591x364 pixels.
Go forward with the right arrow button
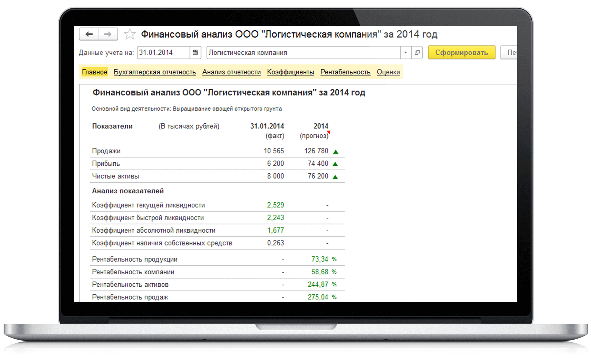pyautogui.click(x=108, y=34)
